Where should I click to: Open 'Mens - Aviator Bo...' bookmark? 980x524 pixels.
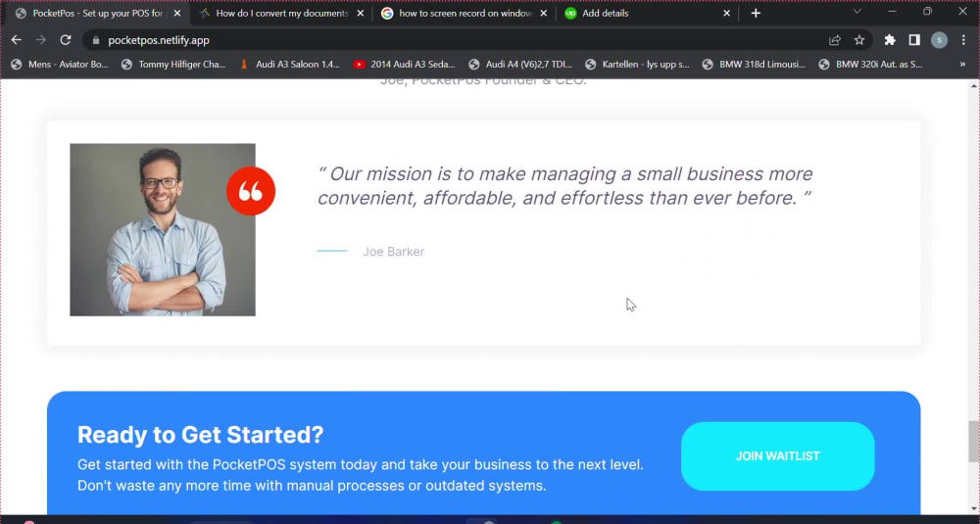(x=60, y=64)
